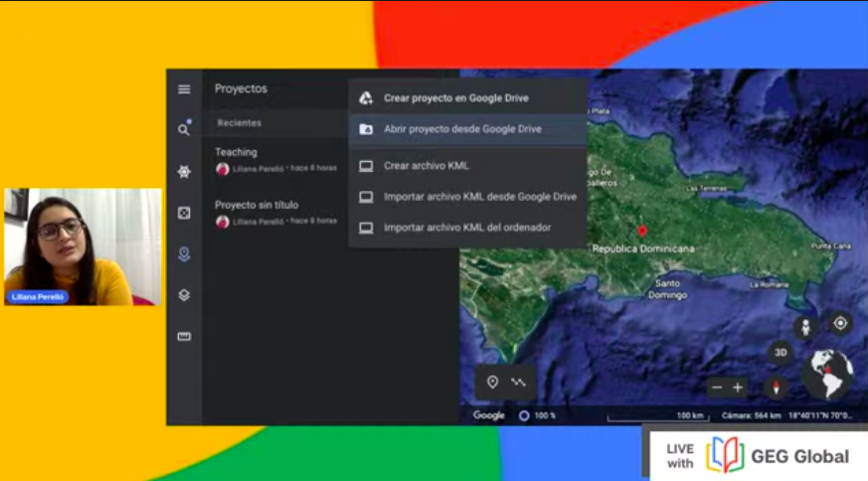Open the hamburger main menu

[x=184, y=89]
